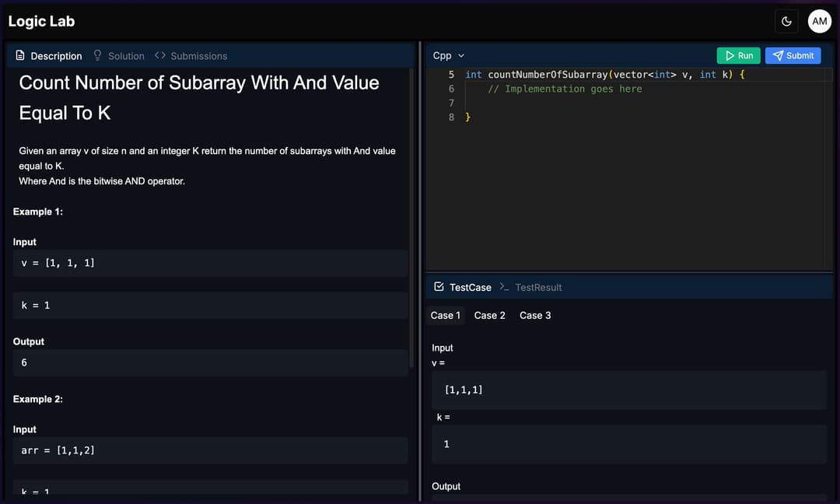The width and height of the screenshot is (840, 504).
Task: Click line 5 function signature in the editor
Action: pos(605,75)
